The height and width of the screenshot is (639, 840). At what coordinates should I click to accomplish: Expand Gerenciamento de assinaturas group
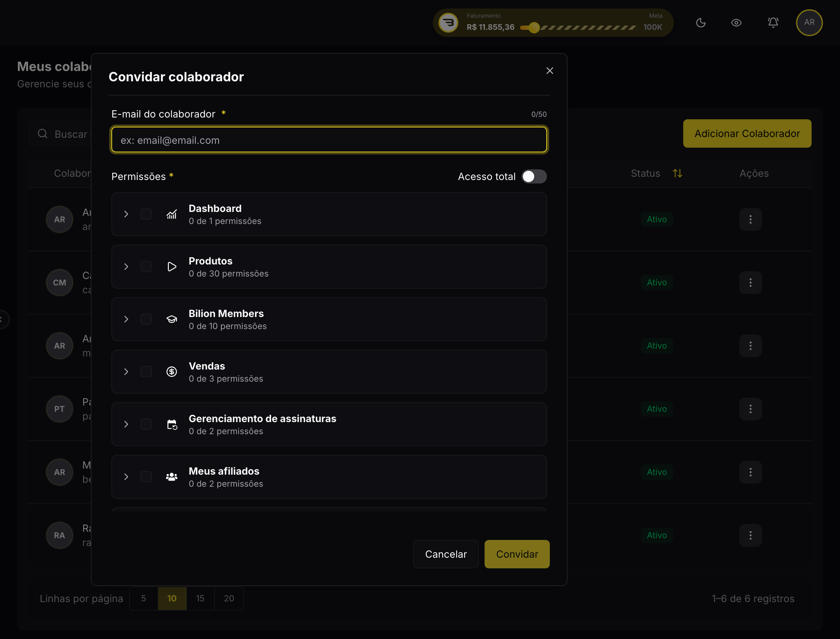coord(126,424)
